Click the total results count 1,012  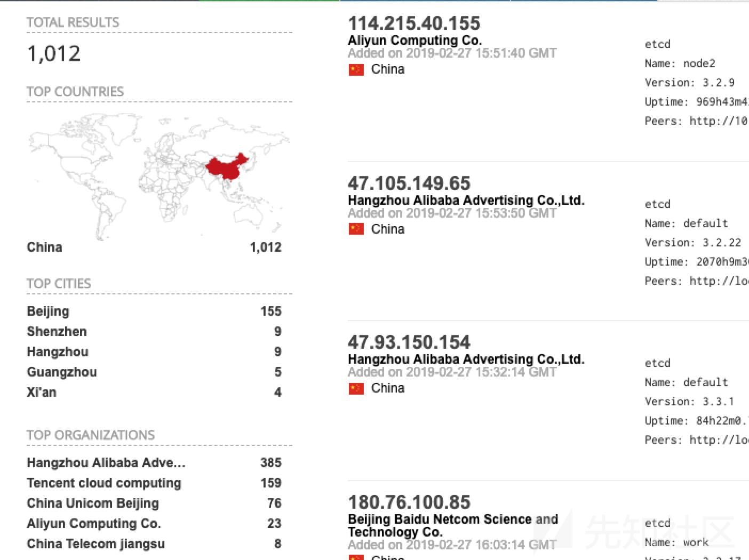54,53
